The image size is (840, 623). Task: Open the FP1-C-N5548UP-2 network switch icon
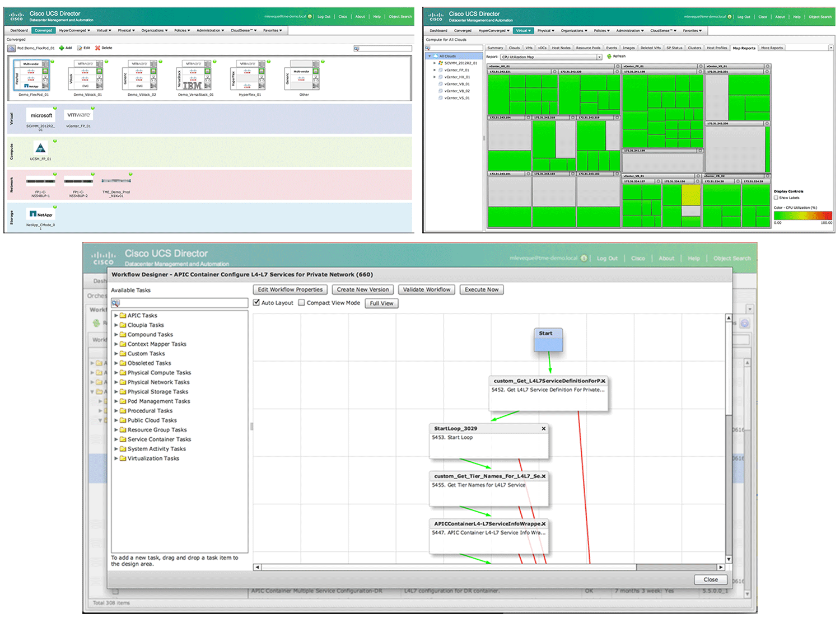point(78,181)
